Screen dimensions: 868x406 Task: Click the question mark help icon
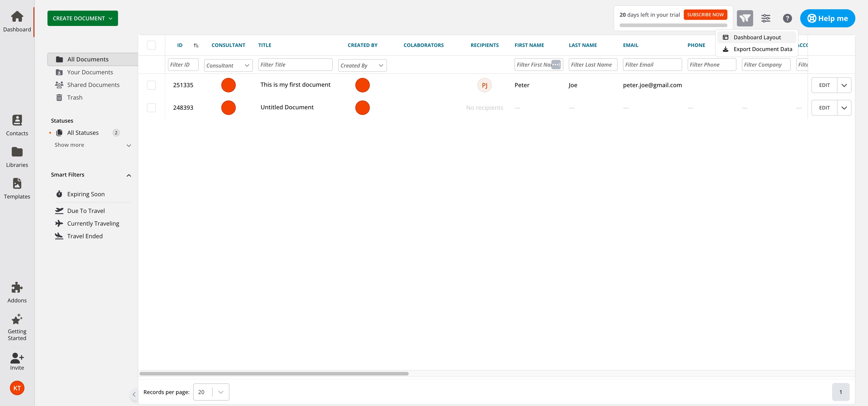(x=787, y=18)
